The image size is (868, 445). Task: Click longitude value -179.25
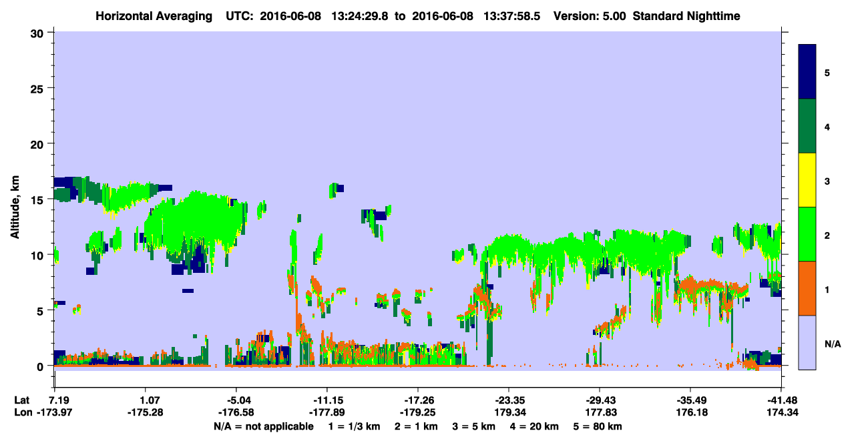(419, 413)
